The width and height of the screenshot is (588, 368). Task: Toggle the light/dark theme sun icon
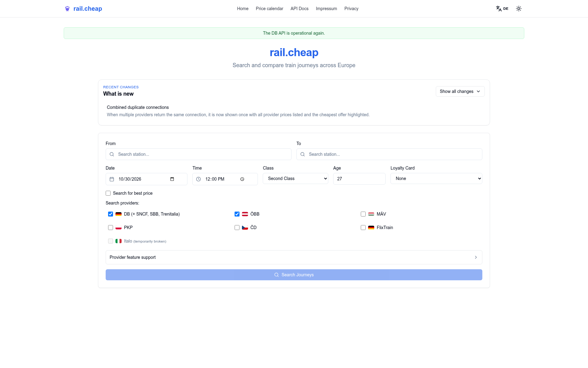pyautogui.click(x=518, y=9)
